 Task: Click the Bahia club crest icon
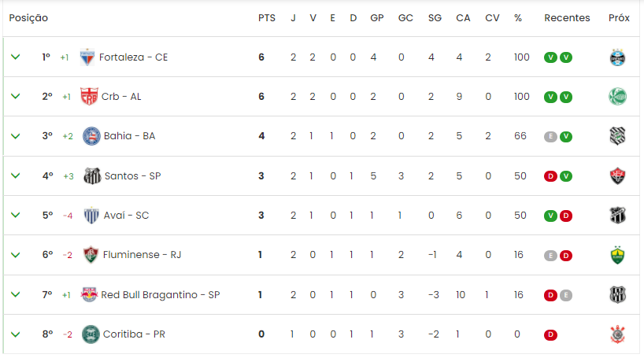click(91, 136)
